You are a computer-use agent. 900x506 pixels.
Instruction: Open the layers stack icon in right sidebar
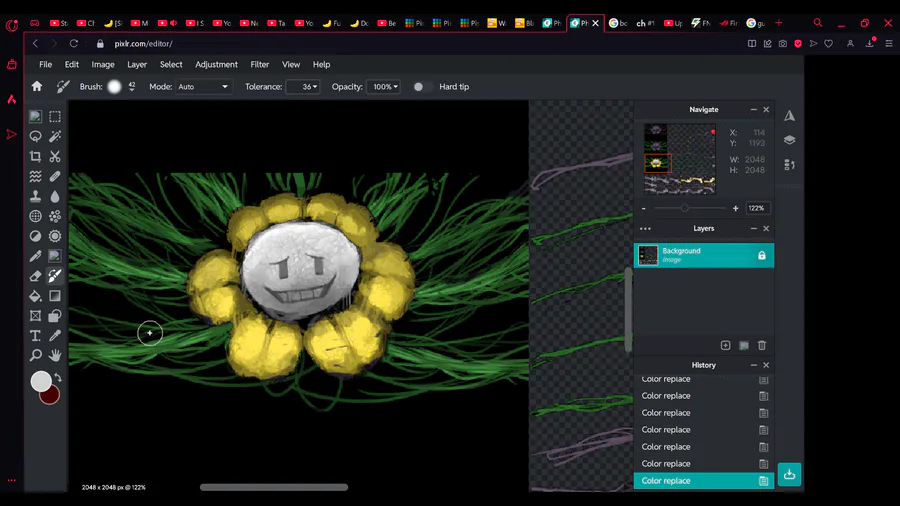pos(790,140)
